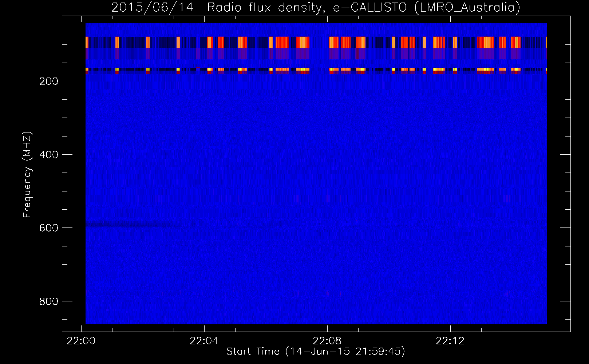Click the "200" frequency tick label
589x364 pixels.
(48, 81)
